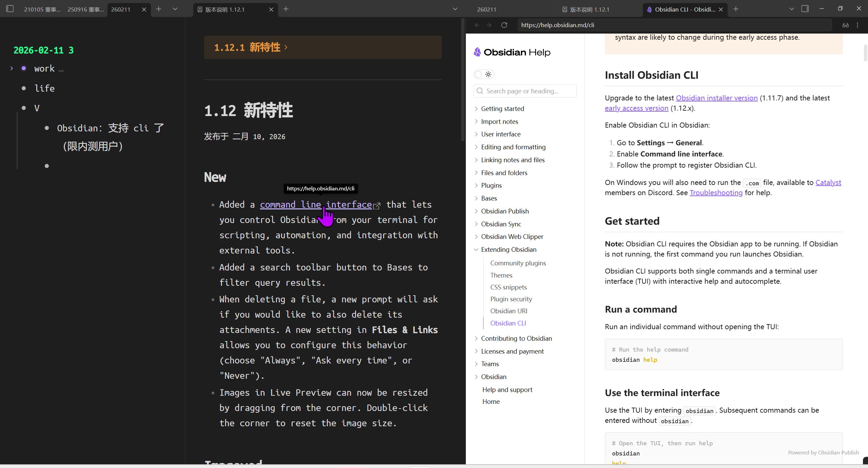Toggle the left sidebar icon
Viewport: 868px width, 468px height.
coord(10,9)
